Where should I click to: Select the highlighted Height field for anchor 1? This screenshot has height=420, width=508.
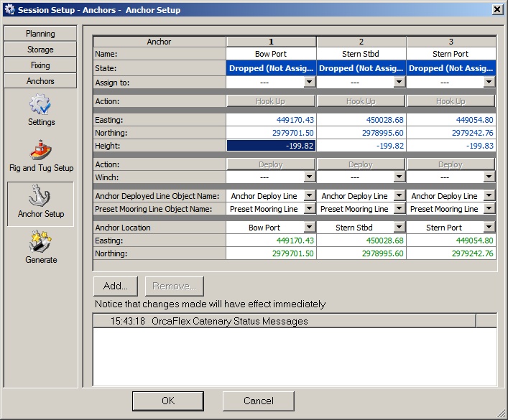coord(271,146)
